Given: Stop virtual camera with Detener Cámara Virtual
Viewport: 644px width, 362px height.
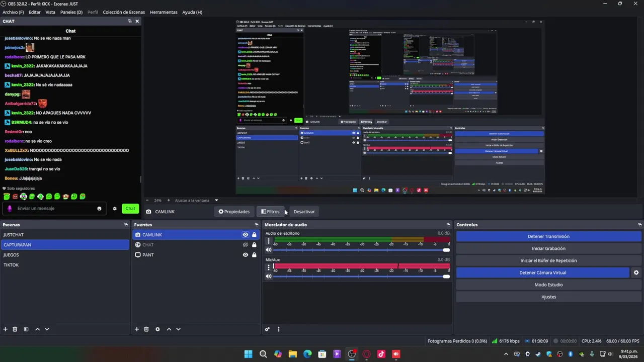Looking at the screenshot, I should 542,273.
